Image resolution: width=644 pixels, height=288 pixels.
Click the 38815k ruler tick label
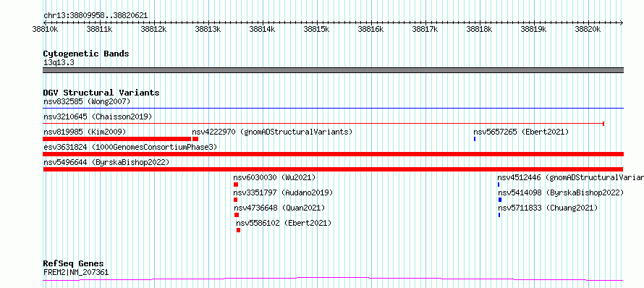[316, 29]
